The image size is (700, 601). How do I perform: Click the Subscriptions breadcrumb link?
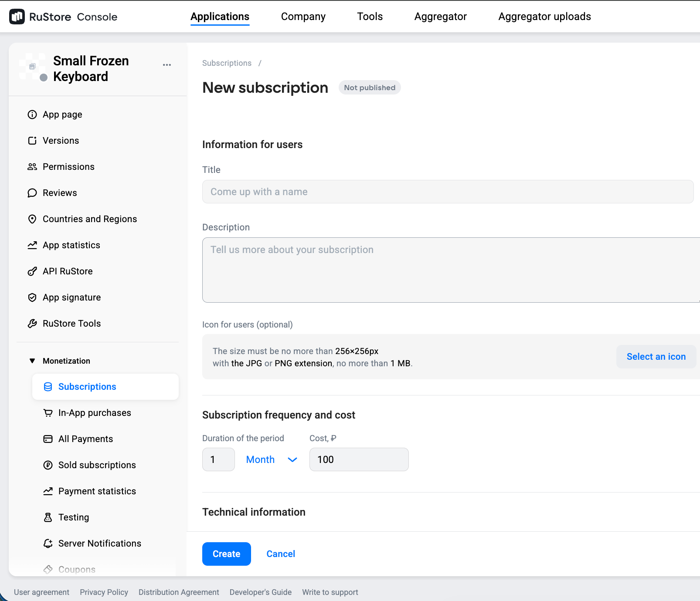click(x=227, y=63)
